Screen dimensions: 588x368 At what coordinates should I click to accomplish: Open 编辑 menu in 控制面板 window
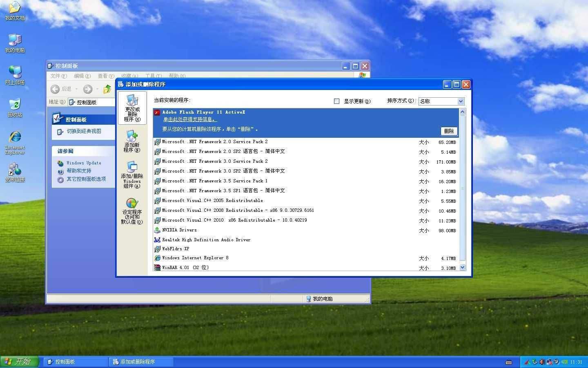82,76
